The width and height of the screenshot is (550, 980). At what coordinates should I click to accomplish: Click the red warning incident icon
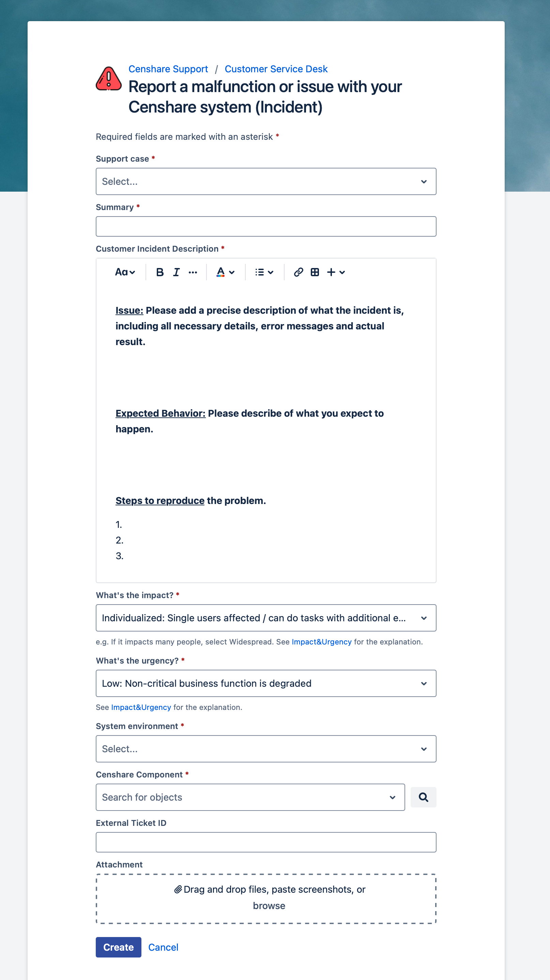coord(108,79)
